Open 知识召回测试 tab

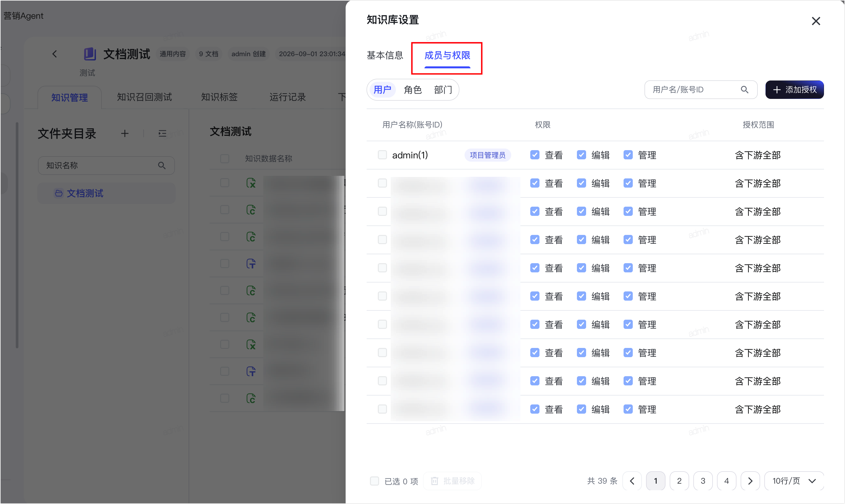click(x=144, y=98)
